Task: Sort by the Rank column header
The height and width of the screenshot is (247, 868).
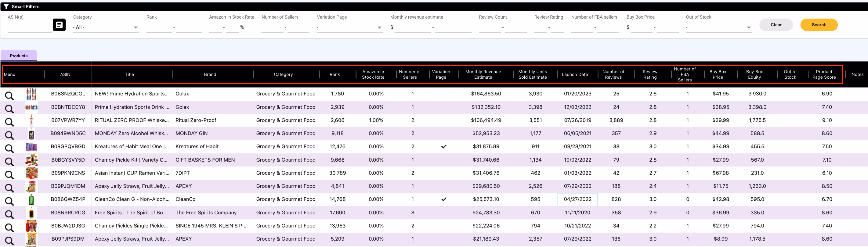Action: point(334,74)
